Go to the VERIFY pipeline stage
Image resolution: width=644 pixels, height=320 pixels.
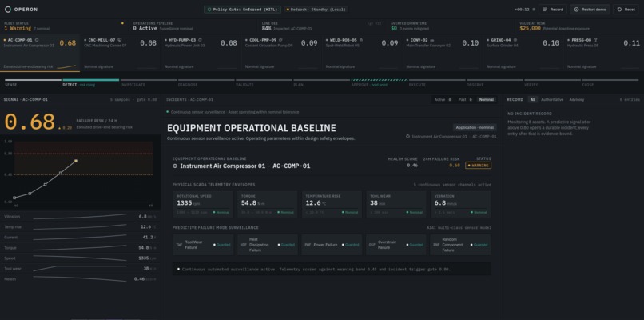click(552, 82)
